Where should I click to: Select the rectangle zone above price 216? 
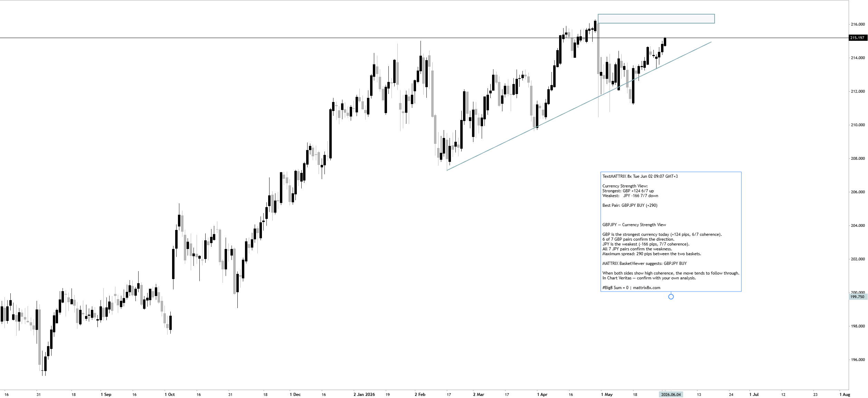[656, 19]
